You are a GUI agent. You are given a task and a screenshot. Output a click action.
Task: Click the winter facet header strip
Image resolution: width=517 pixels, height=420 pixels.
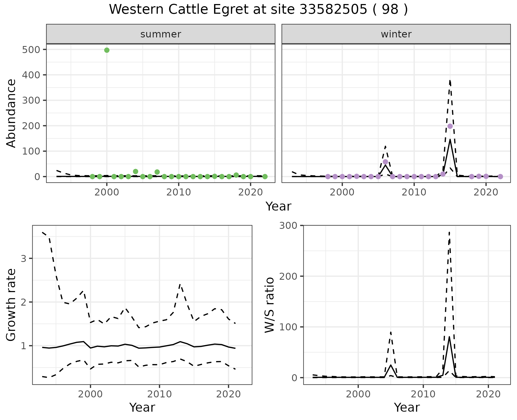pos(396,34)
